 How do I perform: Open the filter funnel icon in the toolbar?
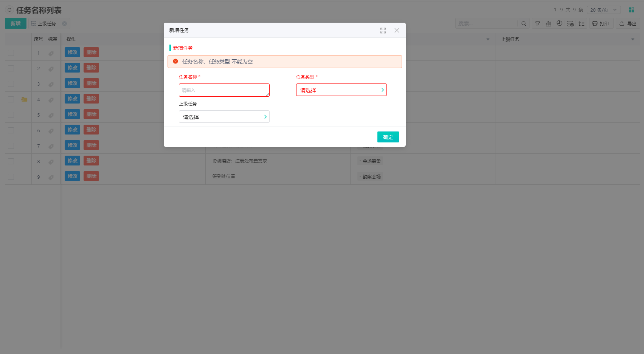click(537, 23)
